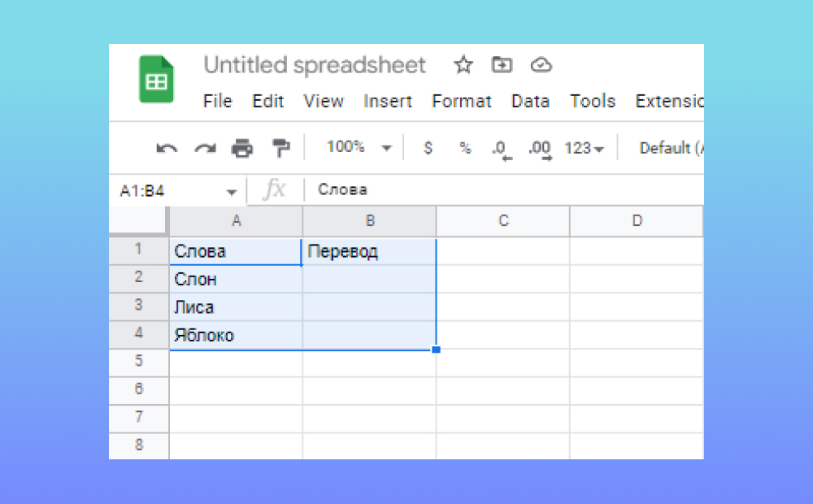
Task: Select row 8 header
Action: [x=138, y=446]
